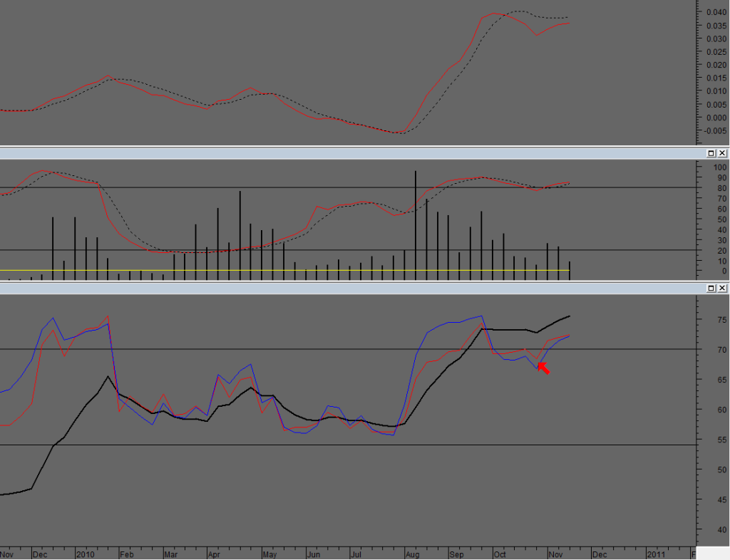The height and width of the screenshot is (560, 730).
Task: Click the 'Feb' label on the date axis
Action: (127, 554)
